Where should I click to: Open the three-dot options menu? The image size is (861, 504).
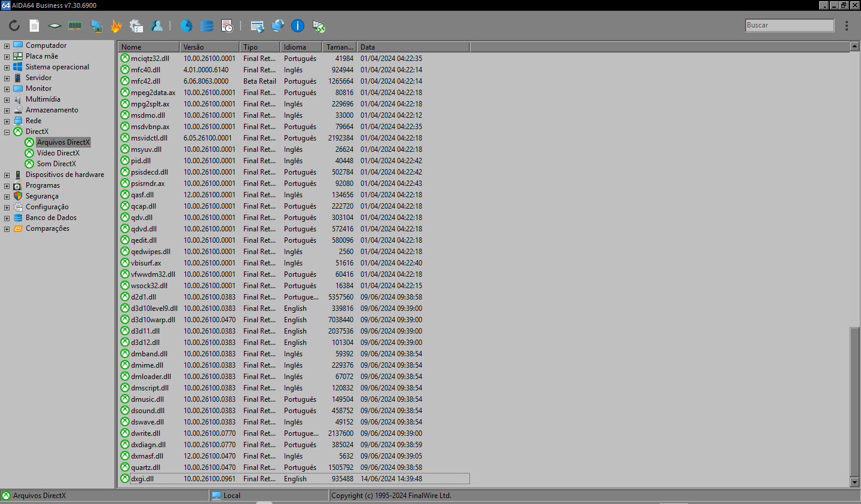847,26
